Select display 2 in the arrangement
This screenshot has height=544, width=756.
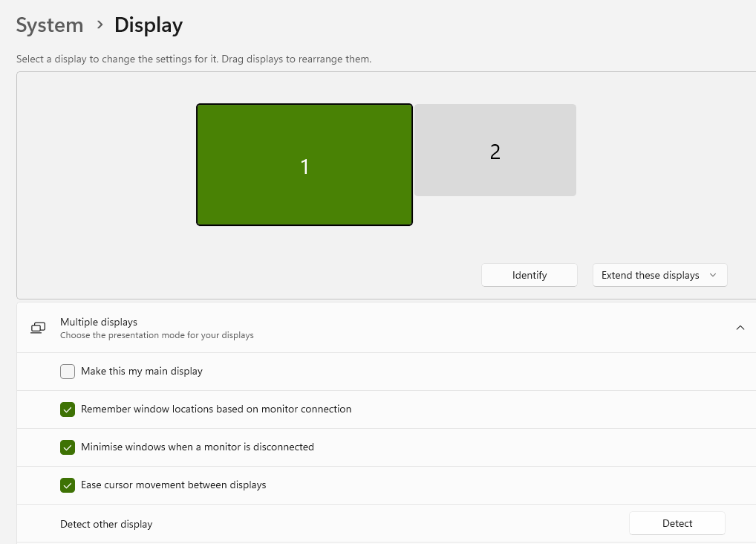click(495, 150)
